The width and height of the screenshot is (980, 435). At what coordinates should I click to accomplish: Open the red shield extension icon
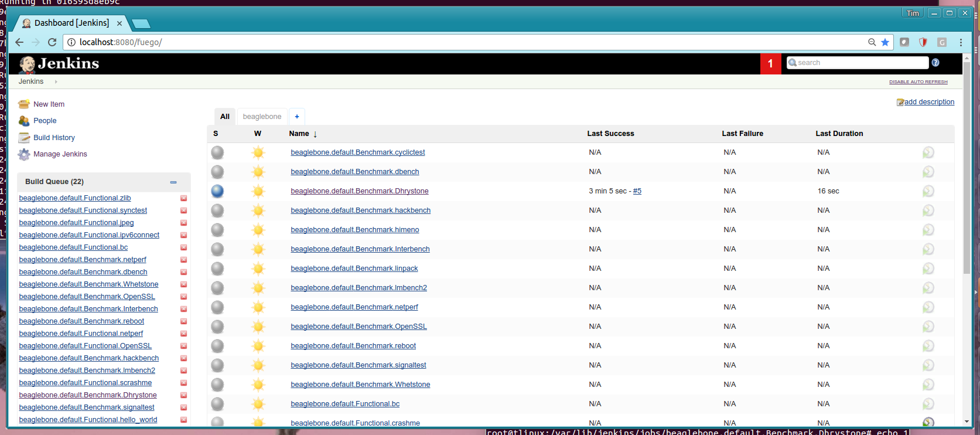point(923,42)
